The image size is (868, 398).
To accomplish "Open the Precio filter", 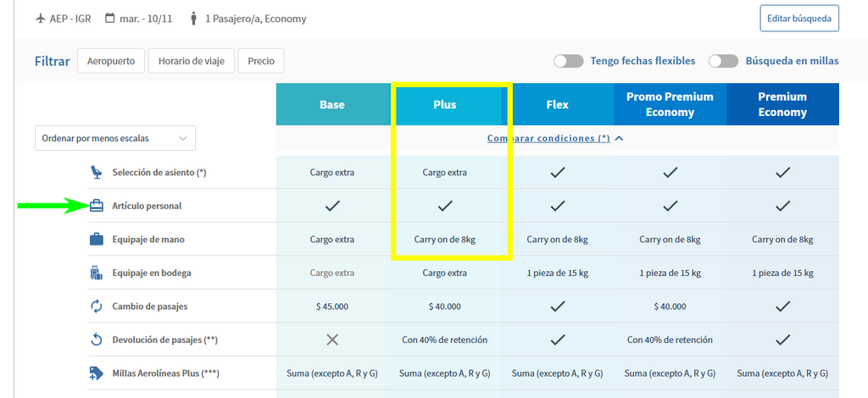I will click(x=261, y=61).
